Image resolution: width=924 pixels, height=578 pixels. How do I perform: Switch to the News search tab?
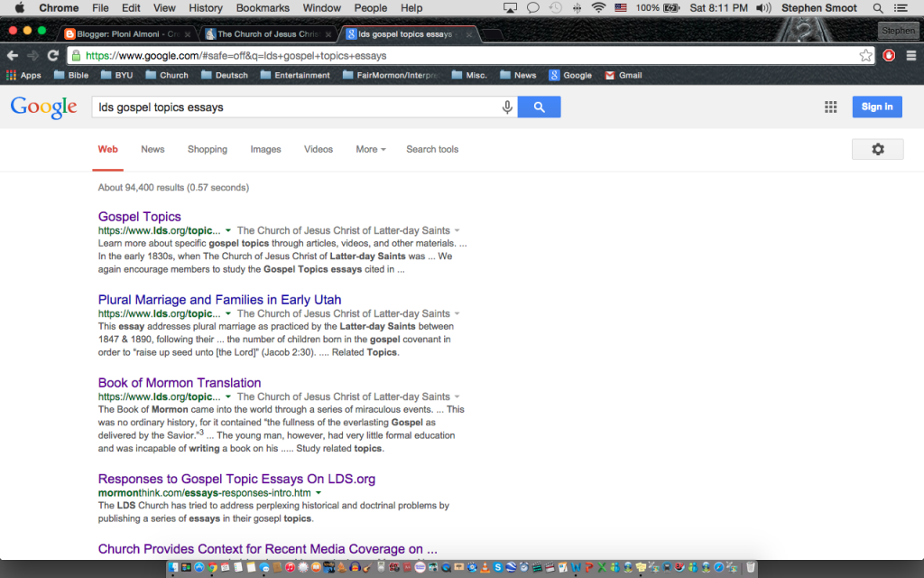coord(152,149)
